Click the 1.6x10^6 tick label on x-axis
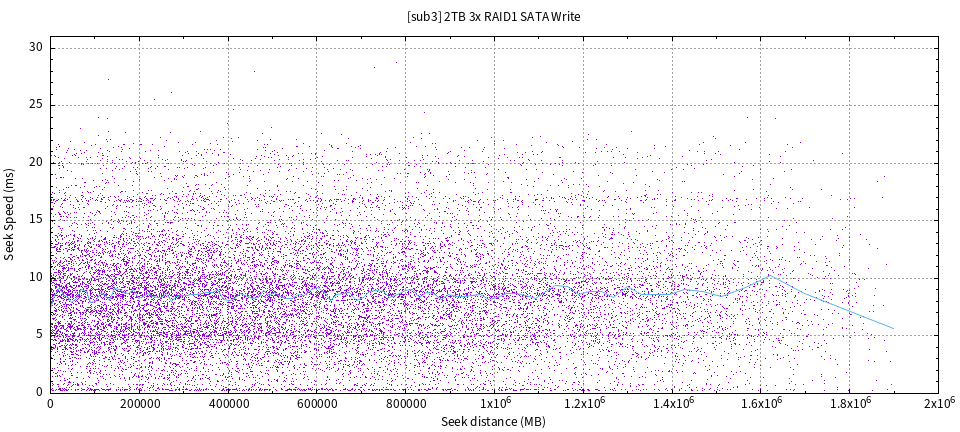The height and width of the screenshot is (432, 960). coord(760,402)
